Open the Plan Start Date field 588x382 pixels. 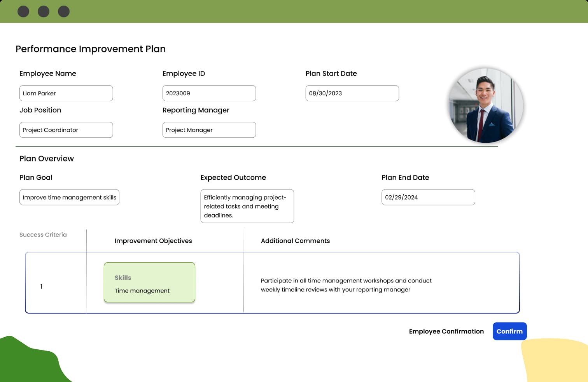[352, 93]
